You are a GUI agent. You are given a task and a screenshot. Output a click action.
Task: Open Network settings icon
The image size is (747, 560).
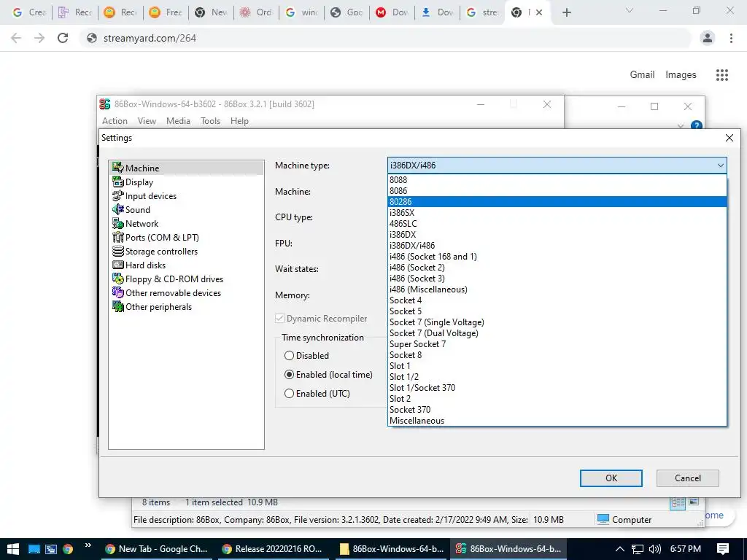(117, 223)
